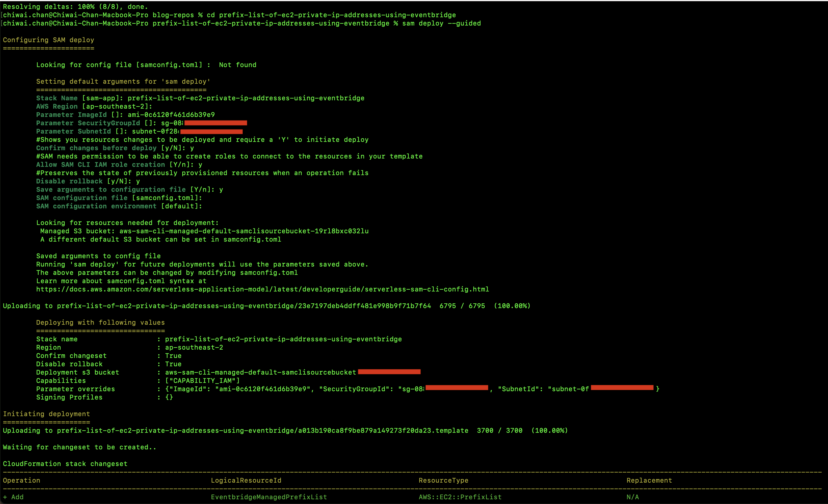Viewport: 828px width, 504px height.
Task: Click the '+ Add' operation cell
Action: pos(13,497)
